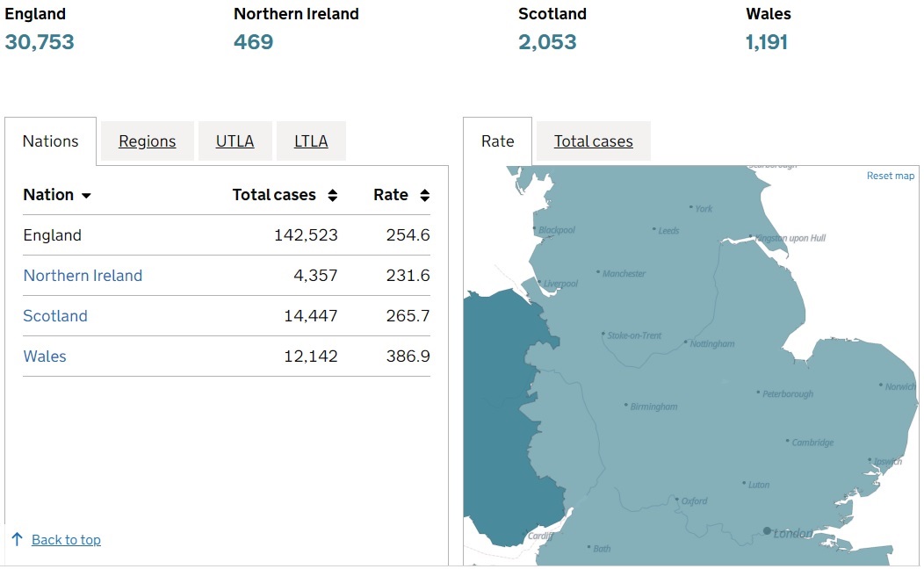Show the Total cases map tab

point(593,141)
